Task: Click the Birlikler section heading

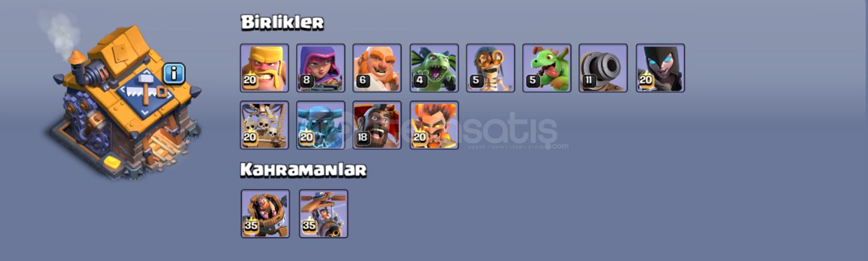Action: [x=282, y=23]
